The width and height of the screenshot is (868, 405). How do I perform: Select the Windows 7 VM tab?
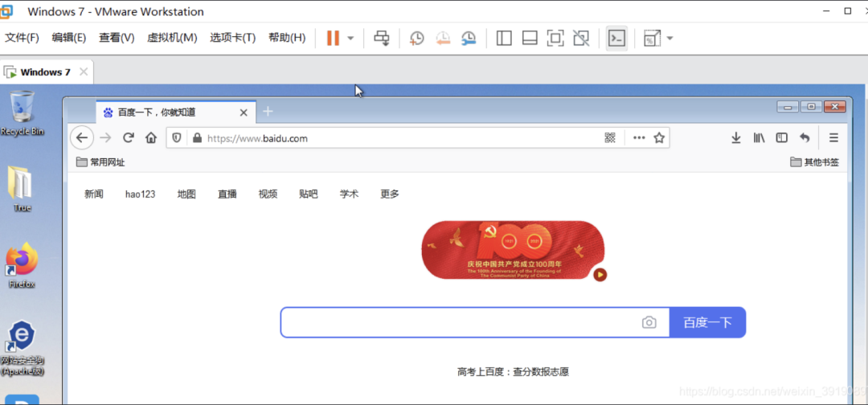point(45,72)
